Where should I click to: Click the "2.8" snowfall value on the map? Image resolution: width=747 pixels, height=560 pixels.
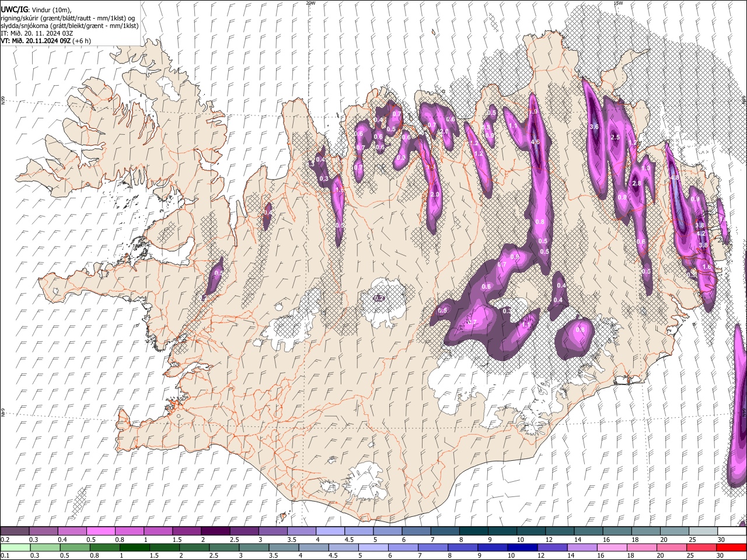click(637, 183)
